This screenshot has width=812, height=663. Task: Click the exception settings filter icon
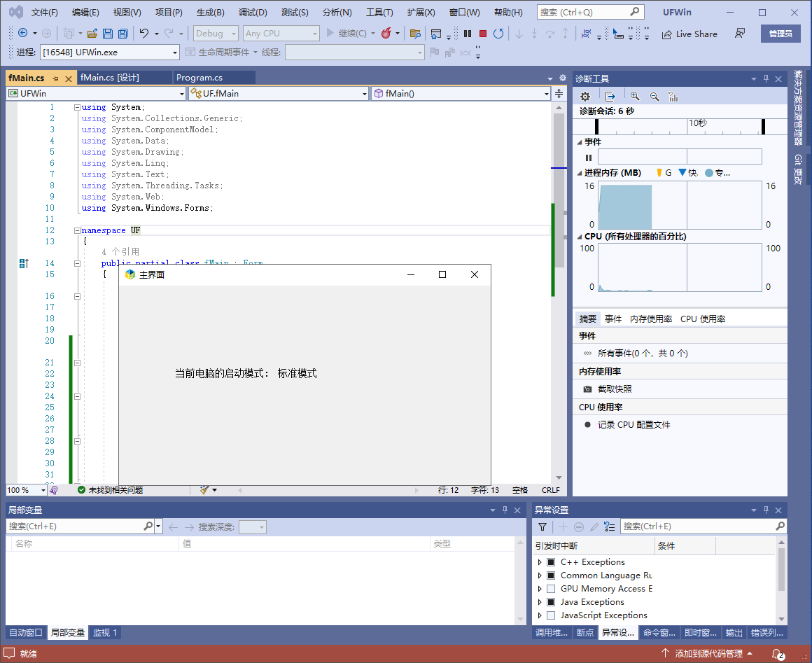[542, 526]
